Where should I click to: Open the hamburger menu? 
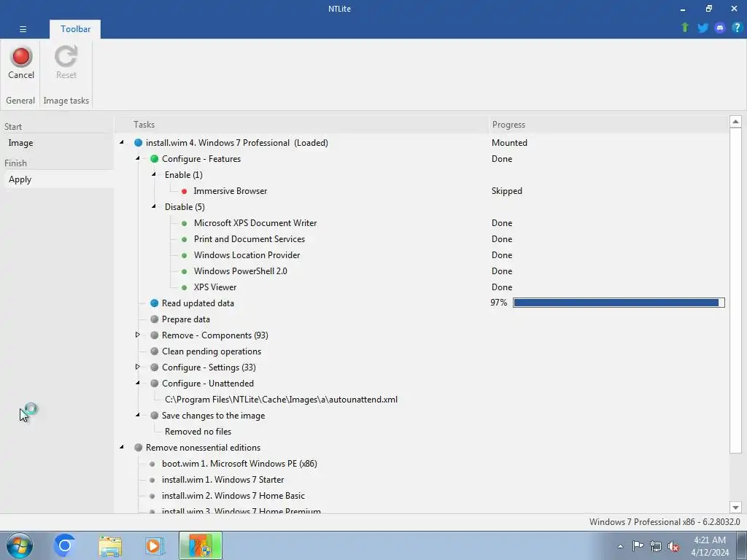click(x=23, y=29)
